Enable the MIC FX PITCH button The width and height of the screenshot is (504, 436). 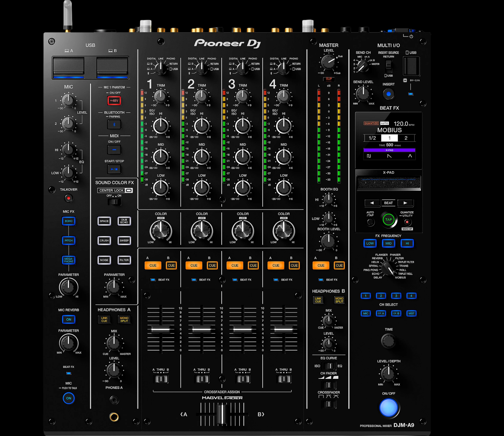coord(68,241)
